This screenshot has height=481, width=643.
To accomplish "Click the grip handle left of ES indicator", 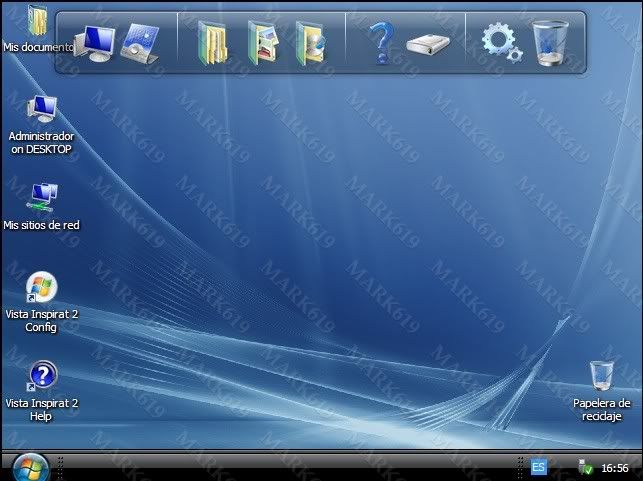I will (520, 467).
